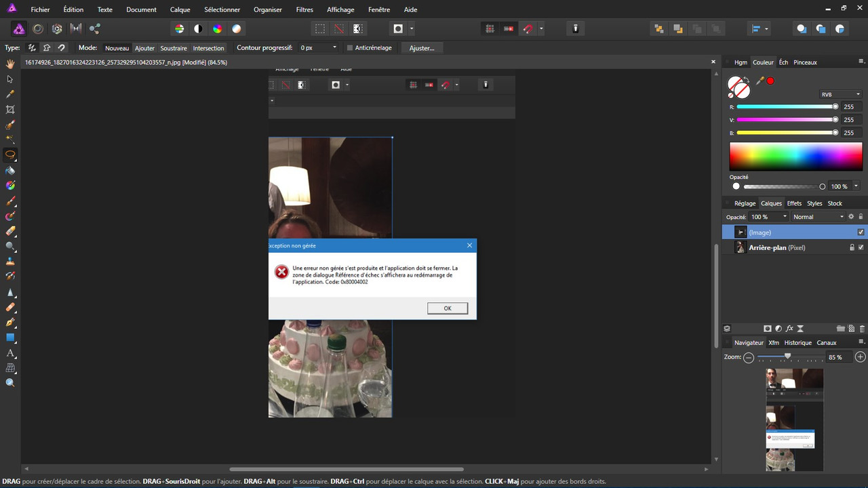Click the color panel eyedropper icon
This screenshot has height=488, width=868.
coord(760,81)
